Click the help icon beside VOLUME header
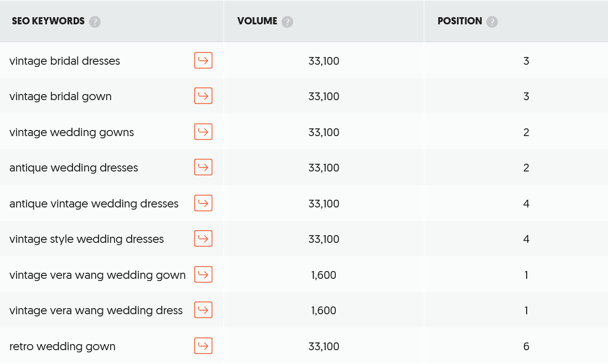Viewport: 608px width, 364px height. (x=287, y=21)
